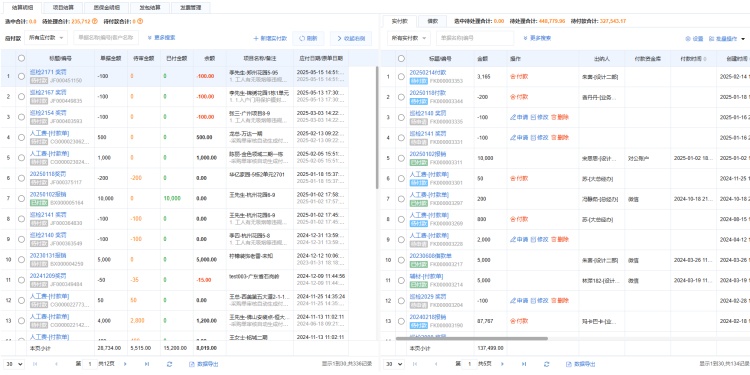Click 删除 for 巡检2029 奖罚 row
Image resolution: width=750 pixels, height=375 pixels.
point(560,301)
